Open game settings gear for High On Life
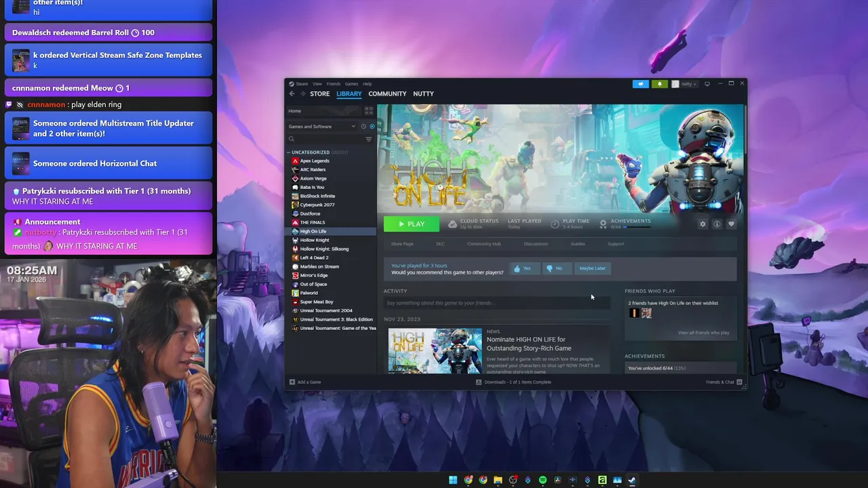Screen dimensions: 868x488 pos(703,224)
